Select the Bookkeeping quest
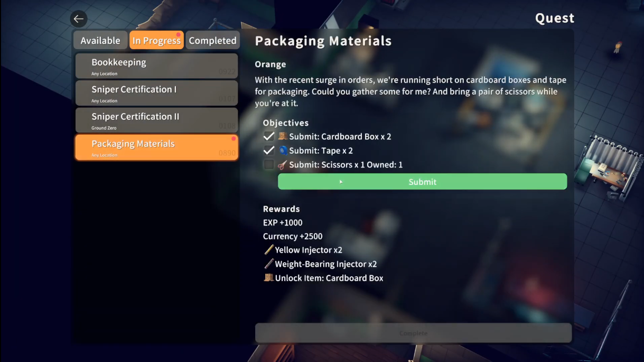Image resolution: width=644 pixels, height=362 pixels. click(x=156, y=66)
